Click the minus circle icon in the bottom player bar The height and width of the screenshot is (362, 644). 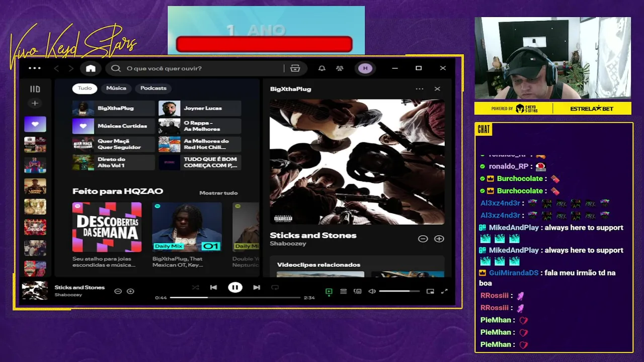point(118,291)
